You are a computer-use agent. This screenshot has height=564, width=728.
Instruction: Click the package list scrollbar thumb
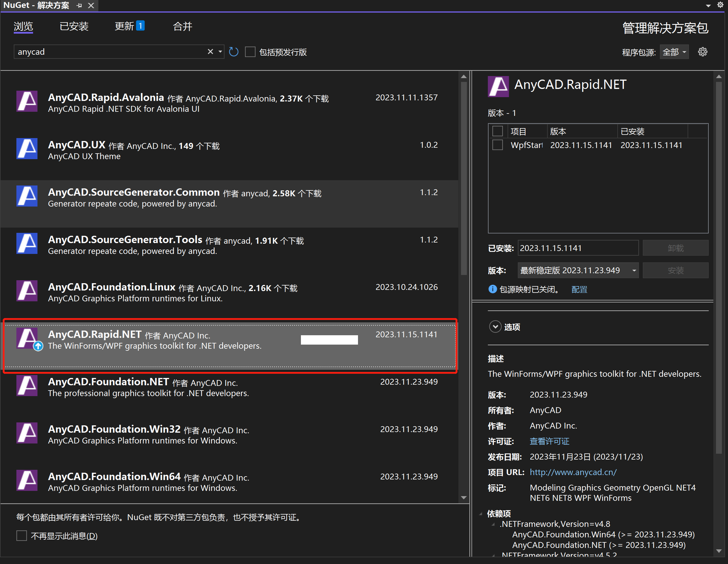tap(464, 178)
